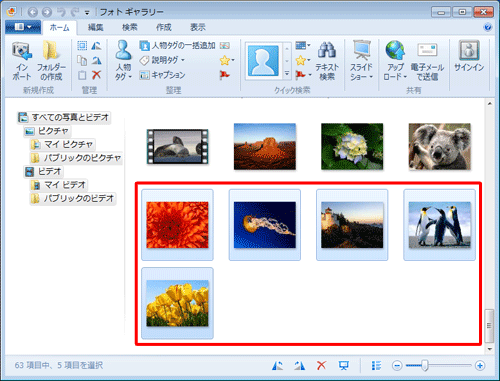The width and height of the screenshot is (500, 381).
Task: Select the penguins photo thumbnail
Action: pos(440,225)
